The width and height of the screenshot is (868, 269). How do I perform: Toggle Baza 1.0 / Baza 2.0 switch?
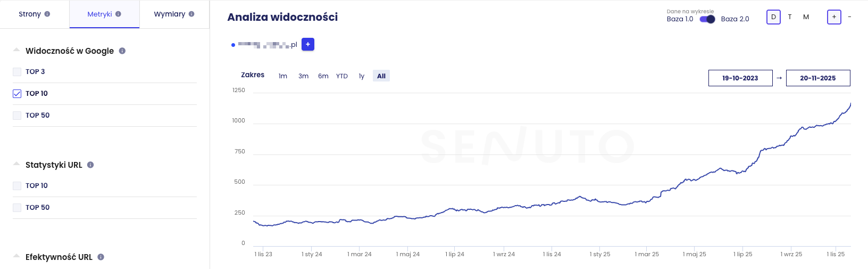tap(707, 19)
